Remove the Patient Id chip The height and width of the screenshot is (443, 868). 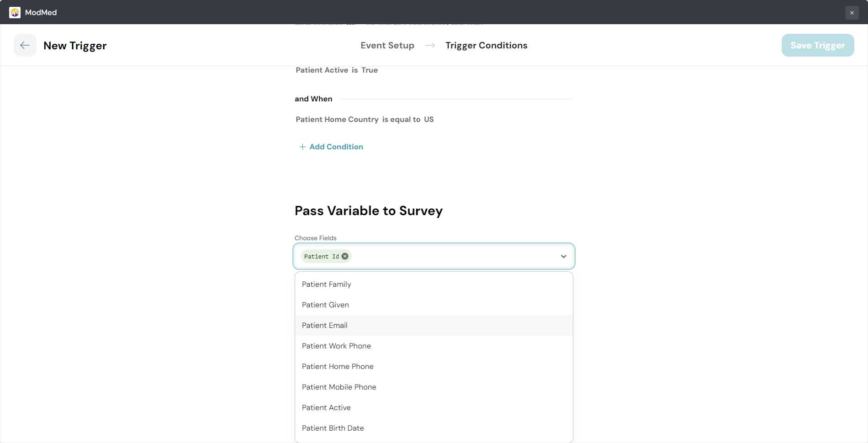coord(345,256)
